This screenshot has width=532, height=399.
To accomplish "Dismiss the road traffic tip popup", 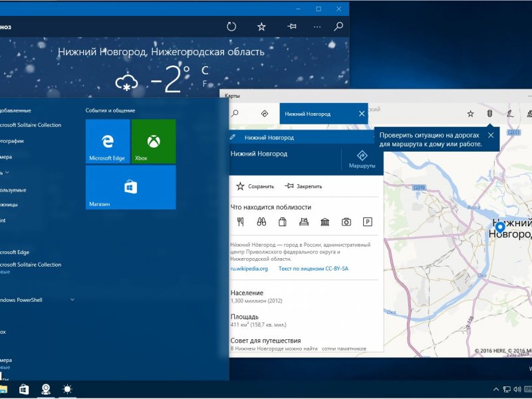I will [491, 136].
